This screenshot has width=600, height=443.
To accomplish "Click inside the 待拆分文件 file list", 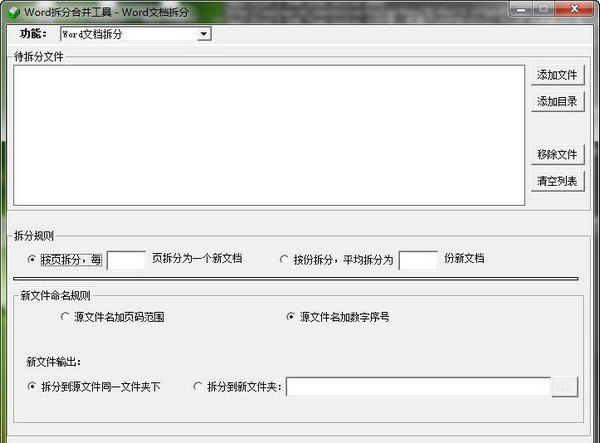I will coord(269,135).
